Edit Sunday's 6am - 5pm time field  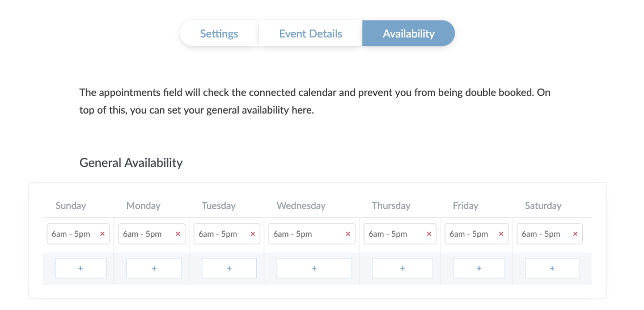coord(71,234)
